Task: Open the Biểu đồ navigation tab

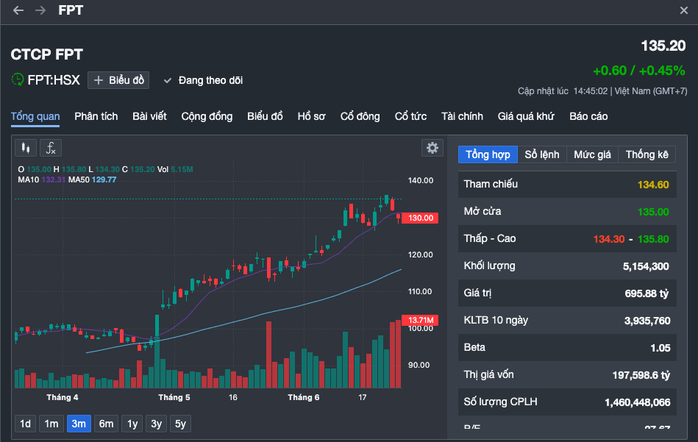Action: (x=265, y=117)
